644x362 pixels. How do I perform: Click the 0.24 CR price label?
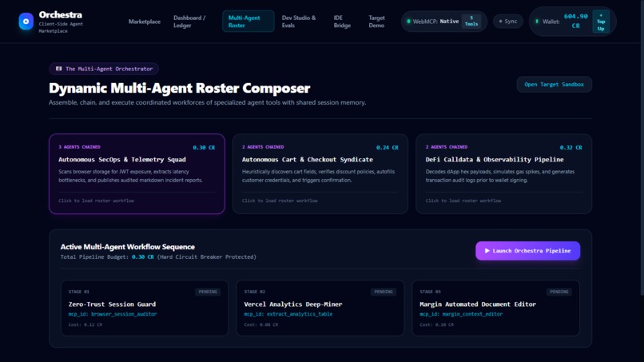point(388,148)
